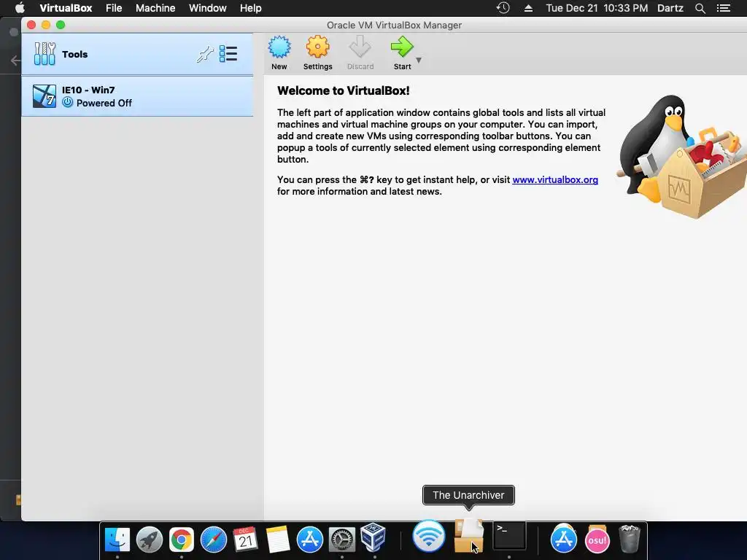
Task: Open Settings with the gear icon
Action: click(318, 47)
